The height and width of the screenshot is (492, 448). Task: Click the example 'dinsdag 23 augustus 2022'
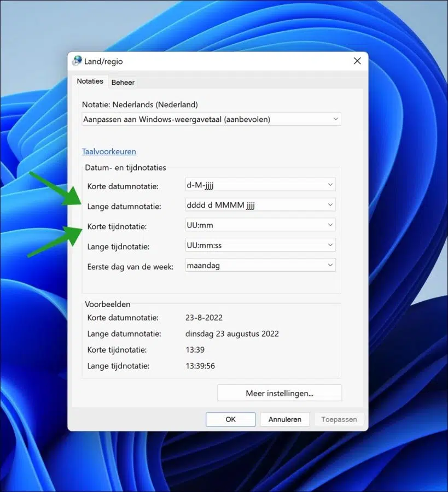232,333
